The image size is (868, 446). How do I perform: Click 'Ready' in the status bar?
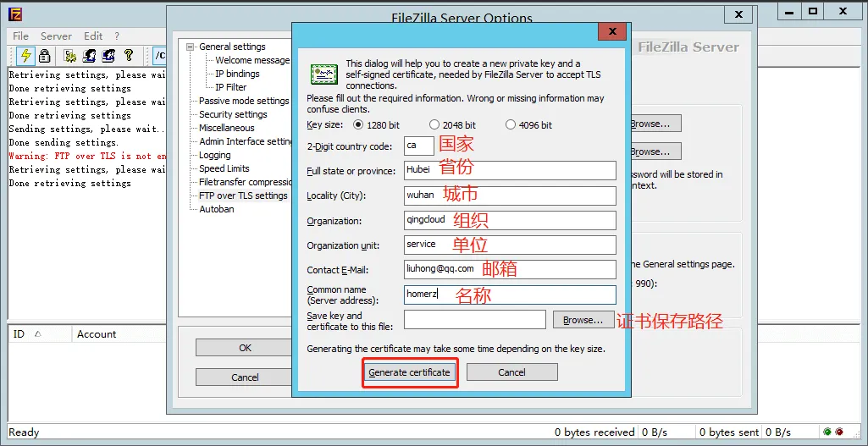24,432
